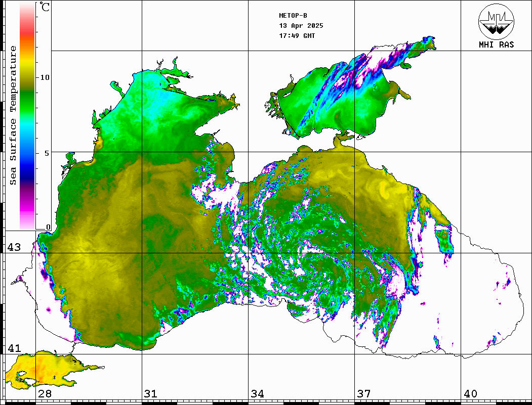Screen dimensions: 532x405
Task: Click the time '17:49 GMT'
Action: coord(297,35)
